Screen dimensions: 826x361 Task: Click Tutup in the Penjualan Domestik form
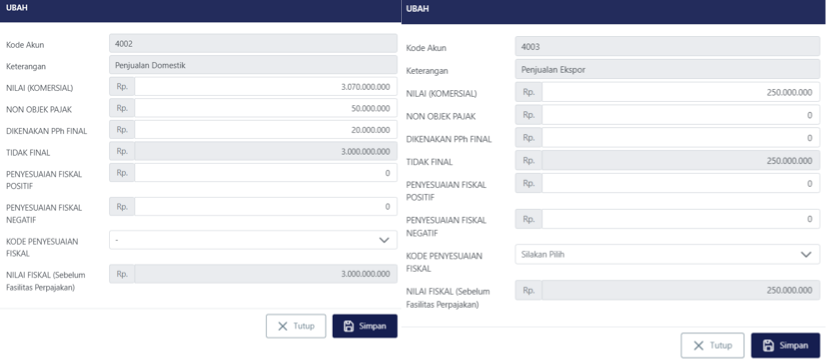click(296, 326)
